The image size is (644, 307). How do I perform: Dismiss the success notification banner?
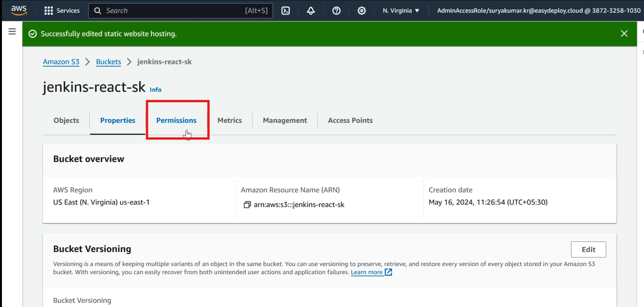[x=624, y=34]
